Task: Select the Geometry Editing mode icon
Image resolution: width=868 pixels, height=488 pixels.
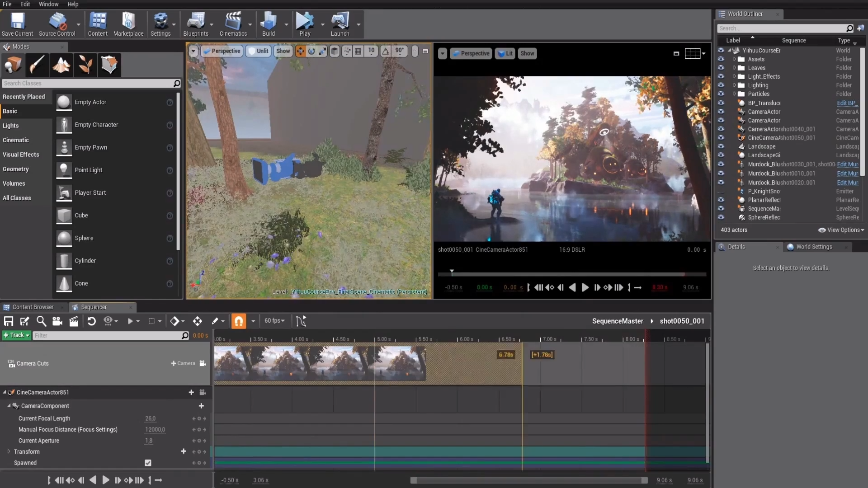Action: tap(109, 65)
